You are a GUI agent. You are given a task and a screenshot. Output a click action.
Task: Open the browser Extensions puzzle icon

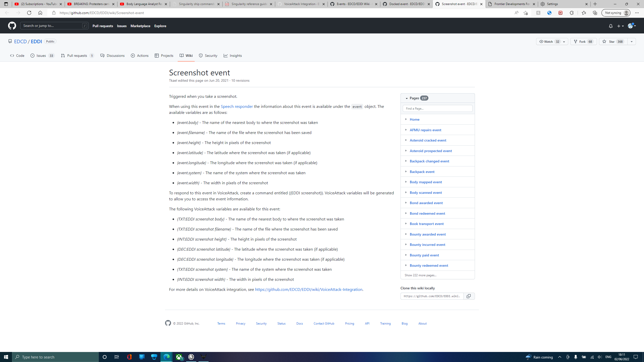(572, 13)
